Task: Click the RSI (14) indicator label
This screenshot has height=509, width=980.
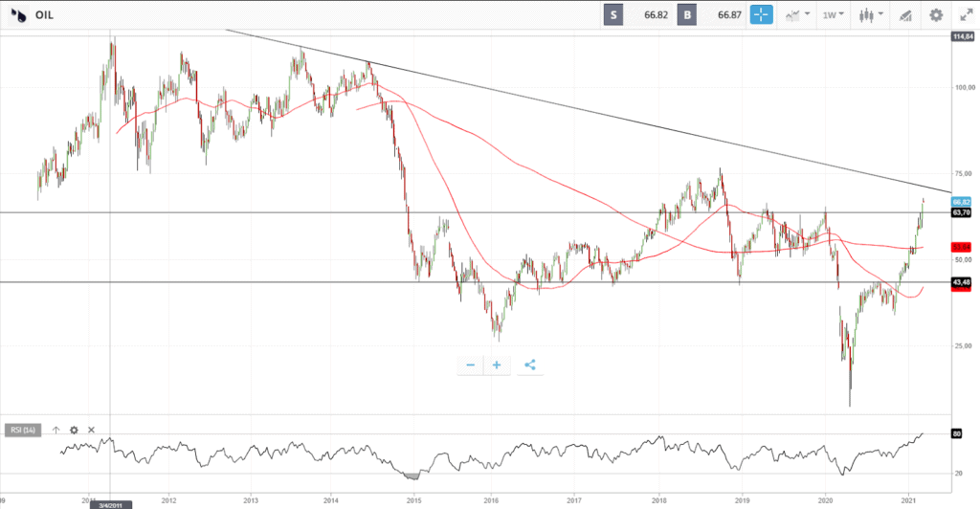Action: pyautogui.click(x=23, y=430)
